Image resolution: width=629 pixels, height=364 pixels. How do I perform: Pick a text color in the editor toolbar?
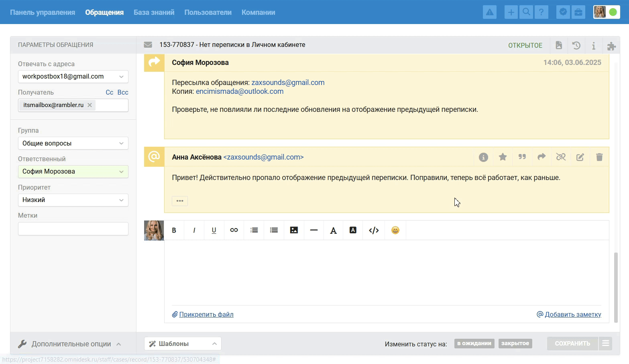(x=333, y=230)
